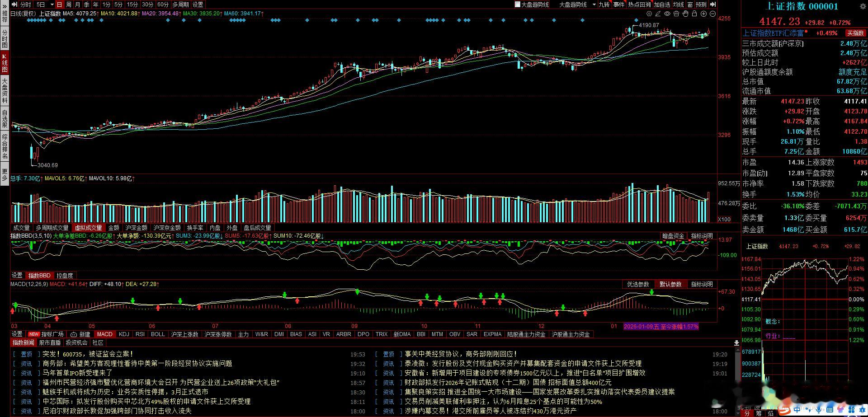Select the 周 weekly period
This screenshot has height=417, width=868.
(x=68, y=5)
